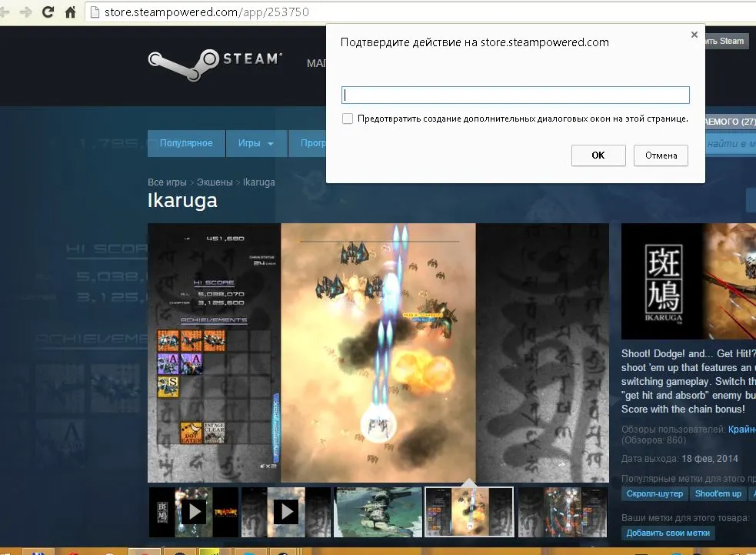Click the Отмена button
The width and height of the screenshot is (756, 555).
[661, 155]
